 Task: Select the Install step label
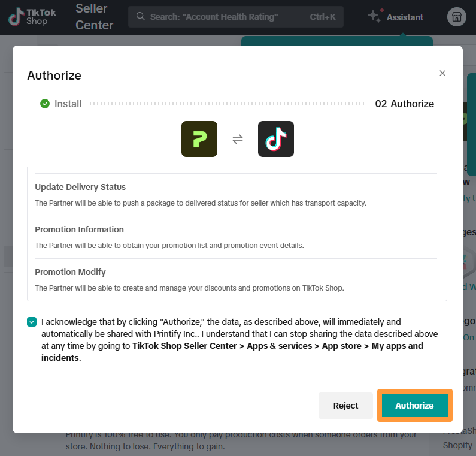point(68,104)
